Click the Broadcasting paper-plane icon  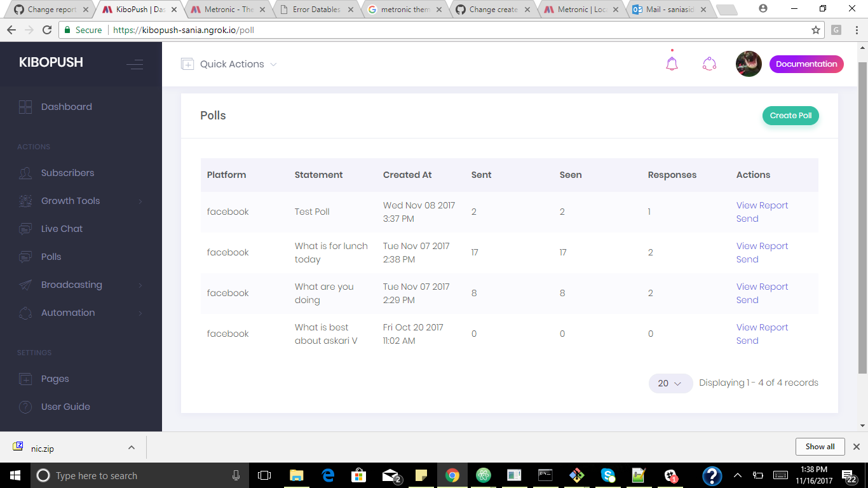(x=25, y=285)
